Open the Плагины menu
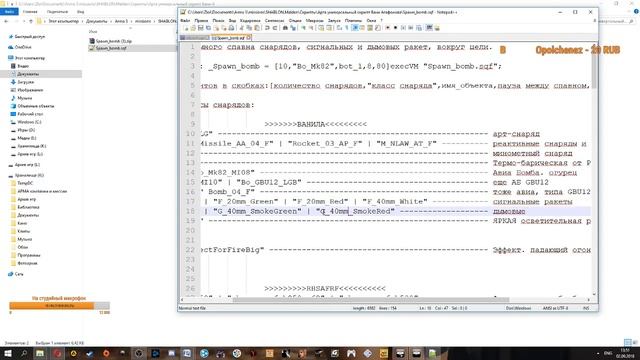This screenshot has height=360, width=640. (x=353, y=20)
